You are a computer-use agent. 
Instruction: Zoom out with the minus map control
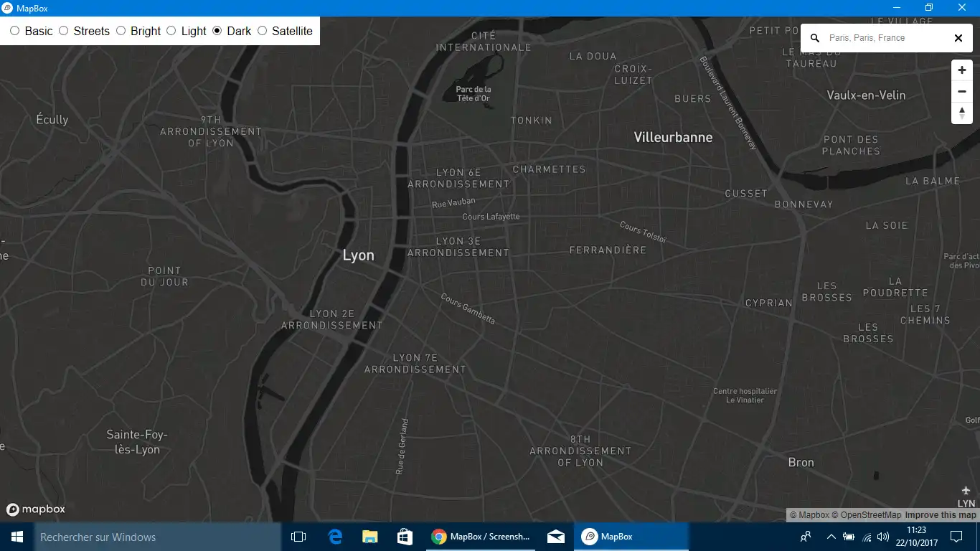click(962, 92)
